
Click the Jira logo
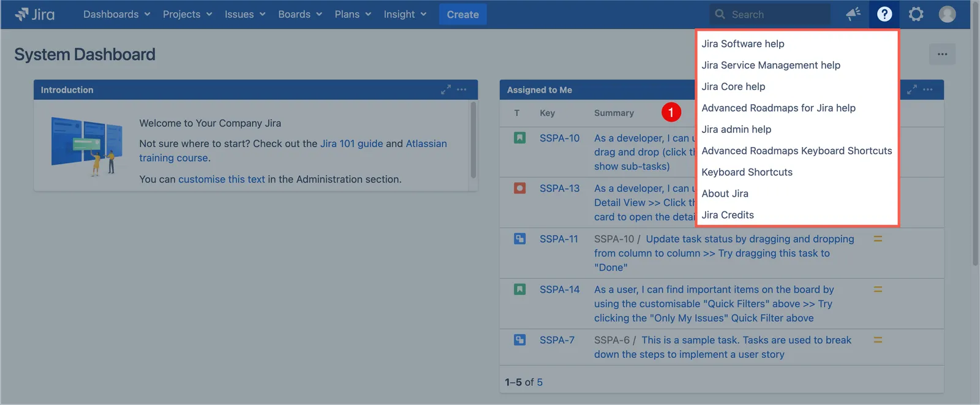click(35, 14)
